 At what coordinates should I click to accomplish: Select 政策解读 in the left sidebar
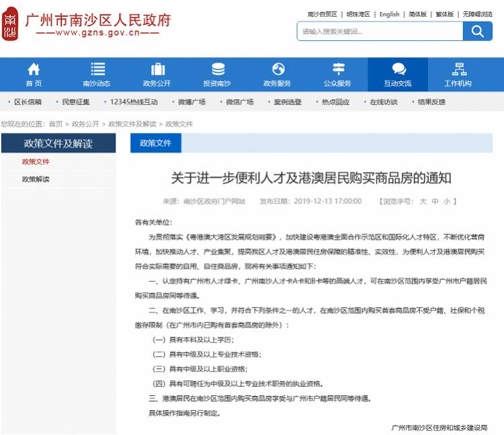(36, 179)
